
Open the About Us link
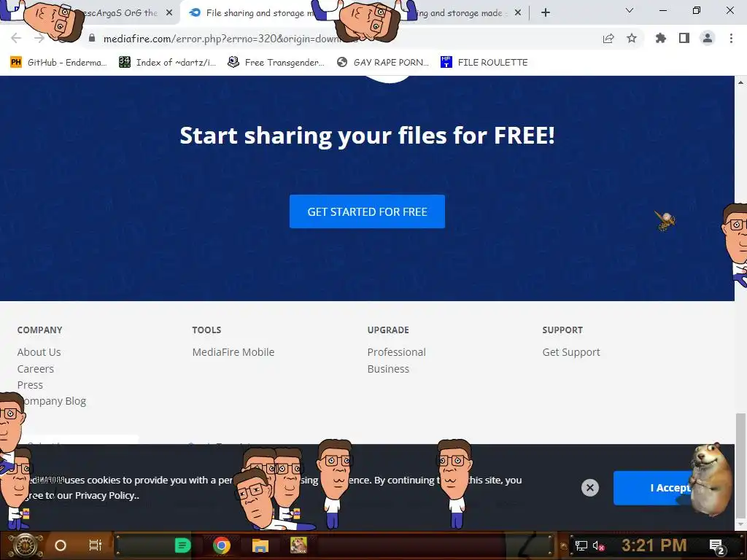[x=39, y=352]
